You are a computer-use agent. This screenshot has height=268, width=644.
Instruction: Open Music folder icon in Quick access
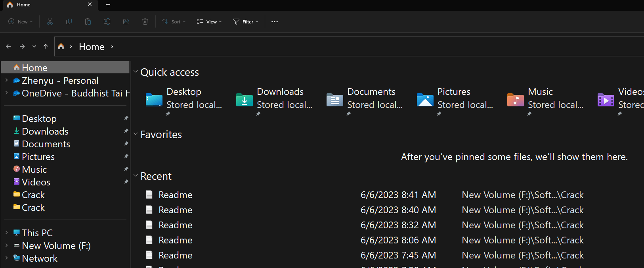point(515,100)
